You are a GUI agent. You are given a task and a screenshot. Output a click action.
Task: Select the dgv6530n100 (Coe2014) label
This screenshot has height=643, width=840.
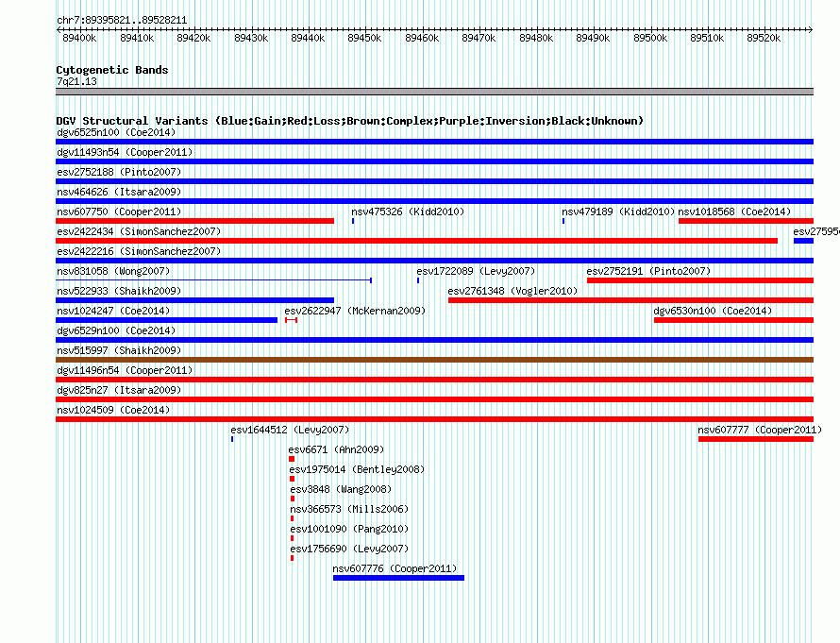click(x=713, y=311)
